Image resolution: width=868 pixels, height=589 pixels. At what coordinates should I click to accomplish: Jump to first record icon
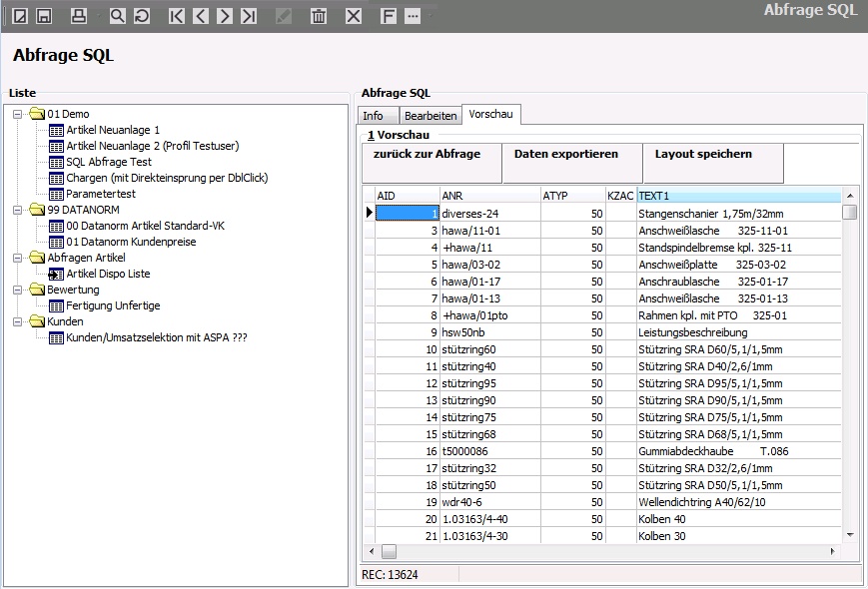[x=177, y=16]
